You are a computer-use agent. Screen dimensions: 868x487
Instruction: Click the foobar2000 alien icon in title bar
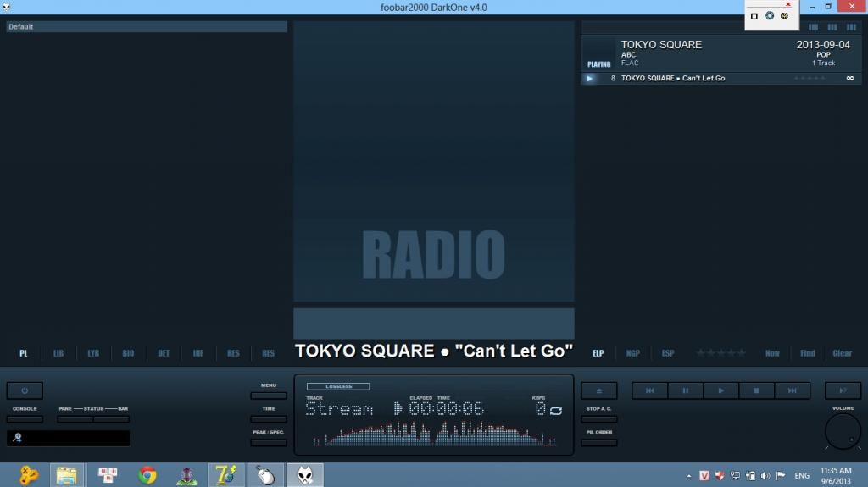point(6,7)
